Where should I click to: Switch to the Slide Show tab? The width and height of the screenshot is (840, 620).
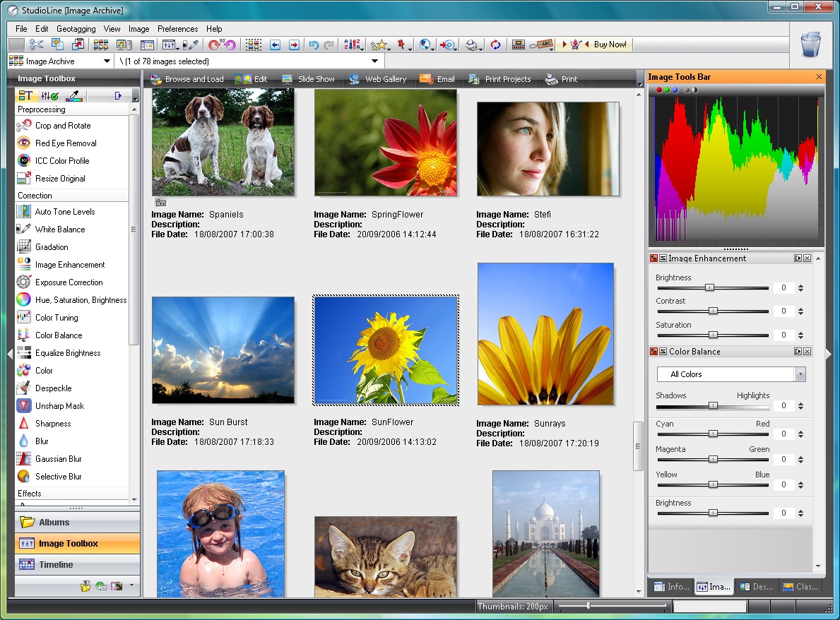[x=308, y=79]
